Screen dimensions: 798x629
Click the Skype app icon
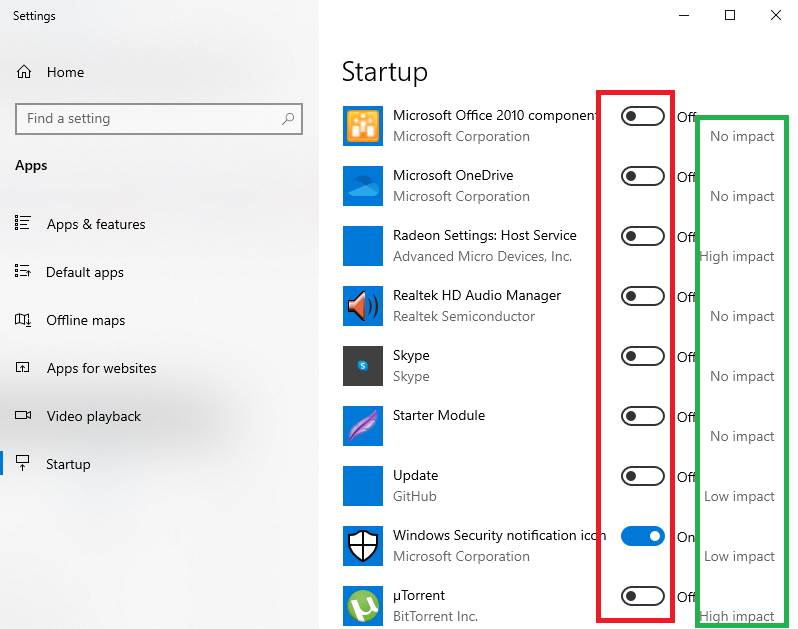(x=363, y=366)
